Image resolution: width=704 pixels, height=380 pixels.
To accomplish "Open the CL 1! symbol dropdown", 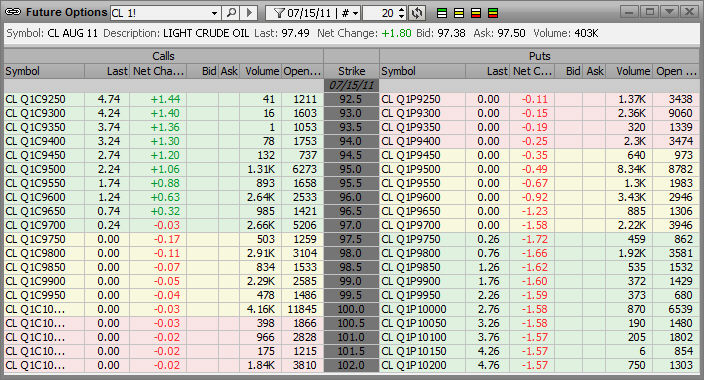I will click(214, 13).
